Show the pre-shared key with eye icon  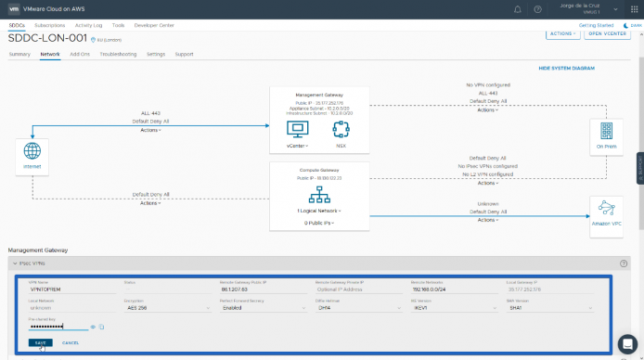click(93, 327)
